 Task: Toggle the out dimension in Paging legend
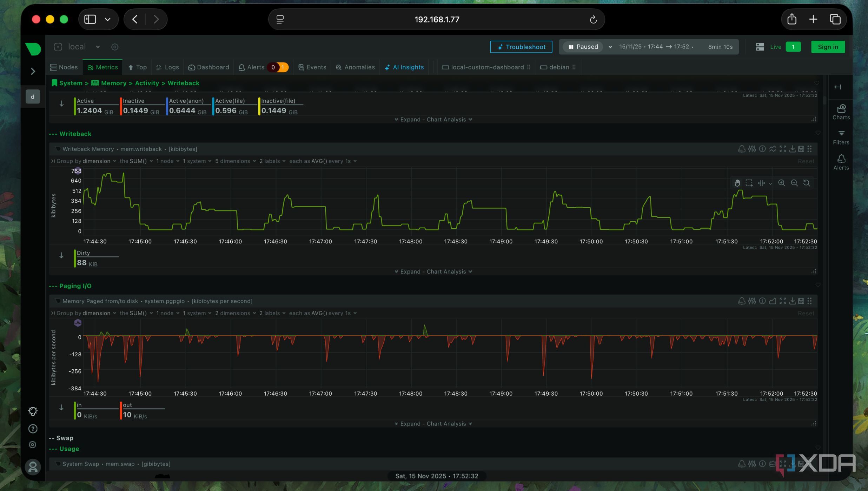(x=143, y=410)
